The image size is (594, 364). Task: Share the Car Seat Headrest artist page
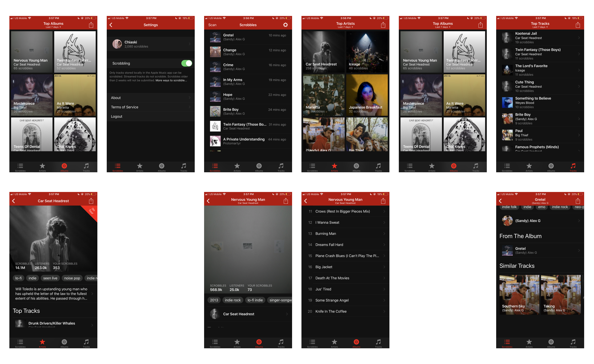pyautogui.click(x=91, y=201)
